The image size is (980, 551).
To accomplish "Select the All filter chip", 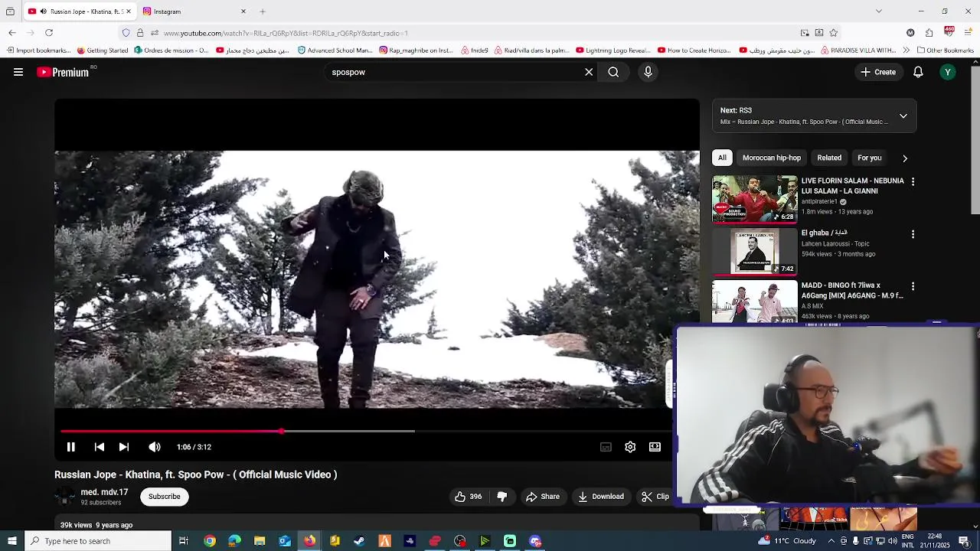I will click(722, 158).
